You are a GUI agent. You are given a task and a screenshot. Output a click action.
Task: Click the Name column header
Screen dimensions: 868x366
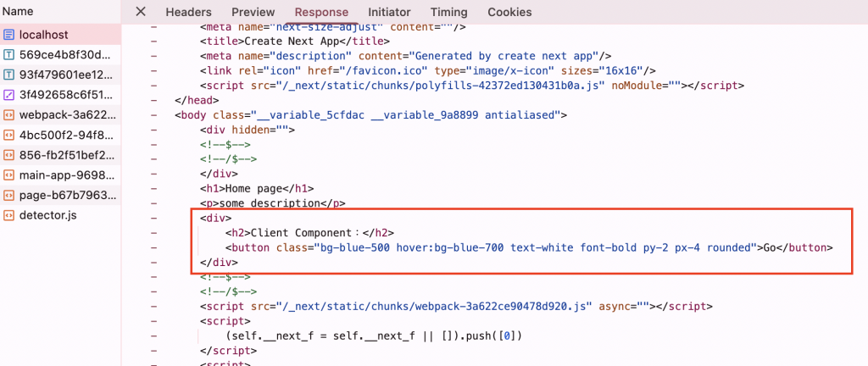click(18, 12)
